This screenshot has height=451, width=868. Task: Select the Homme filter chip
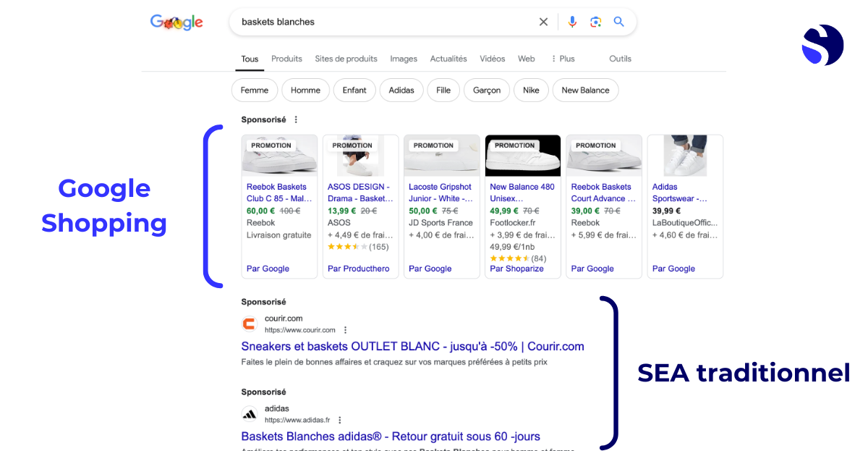coord(305,90)
